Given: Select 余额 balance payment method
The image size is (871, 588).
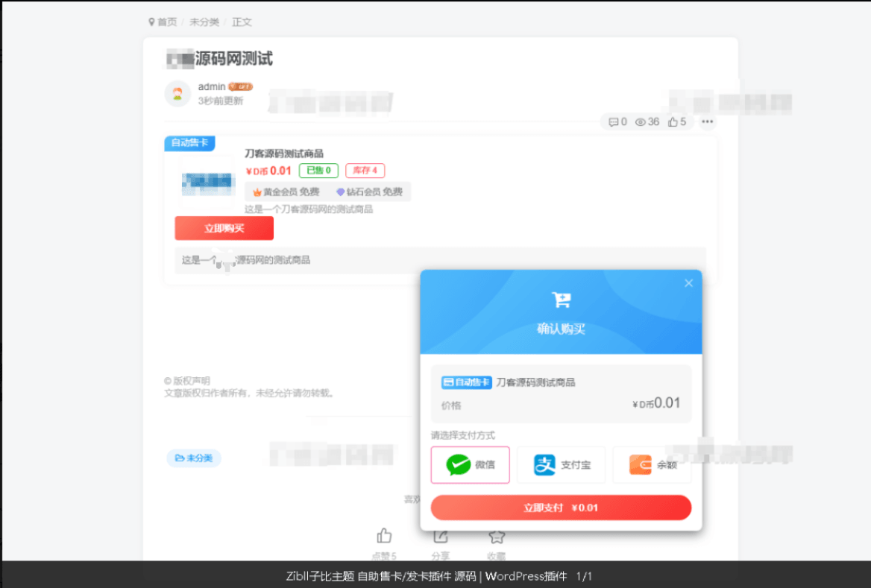Looking at the screenshot, I should [x=652, y=465].
